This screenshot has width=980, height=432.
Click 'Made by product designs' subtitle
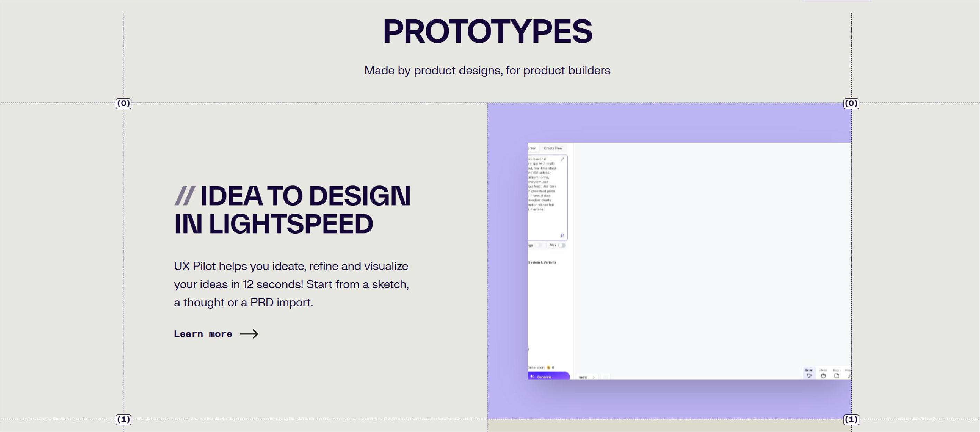tap(487, 71)
